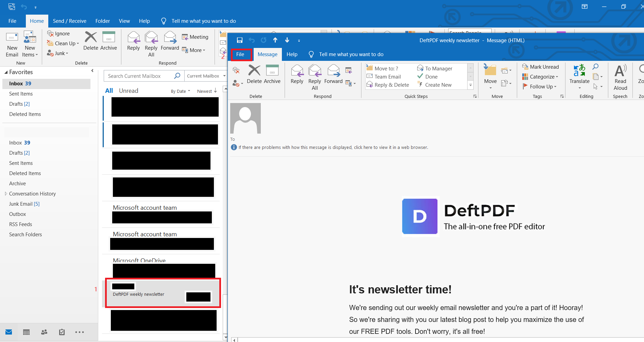The image size is (644, 342).
Task: Click Reply & Delete quick step
Action: pos(388,85)
